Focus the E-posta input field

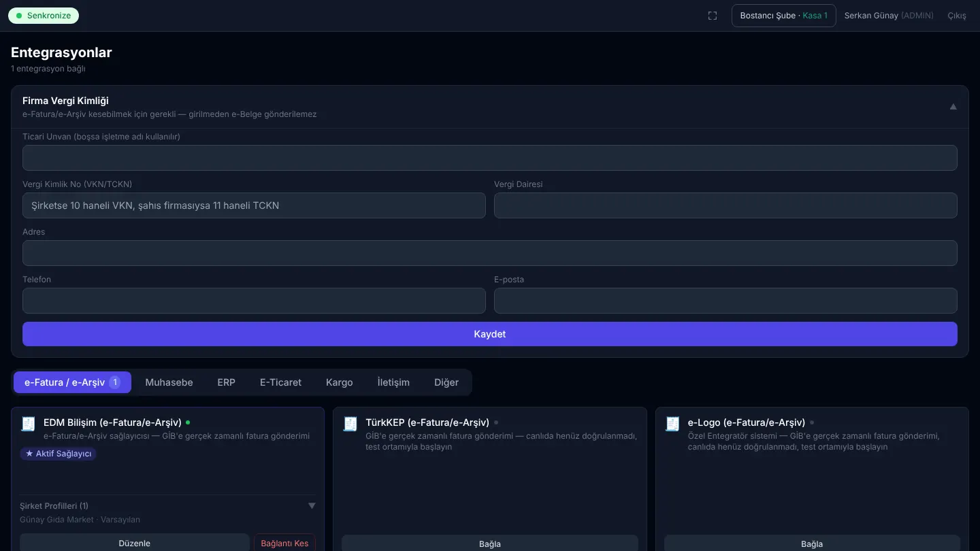[725, 301]
